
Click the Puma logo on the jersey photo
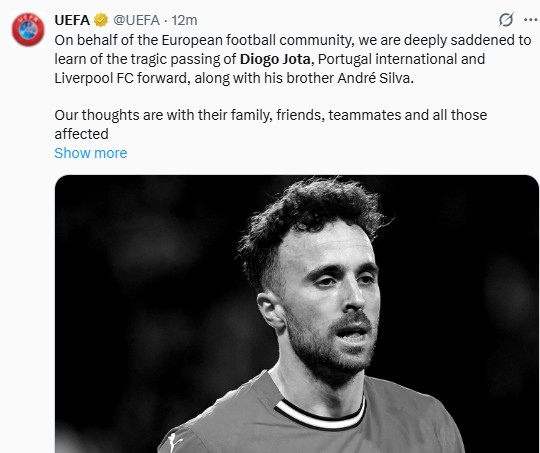pos(175,443)
